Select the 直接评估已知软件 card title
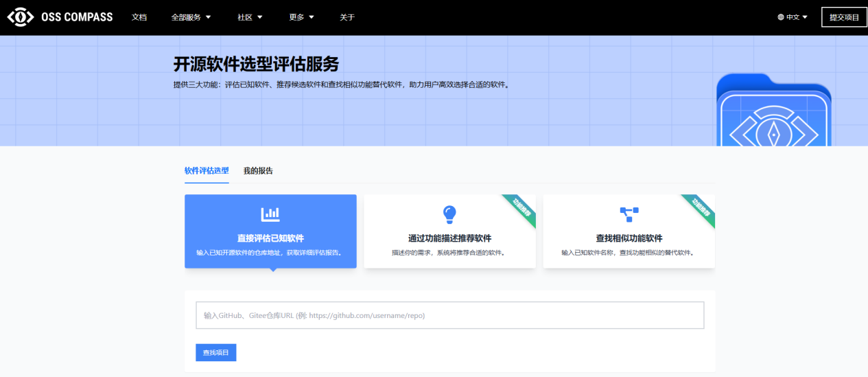This screenshot has width=868, height=377. (270, 238)
